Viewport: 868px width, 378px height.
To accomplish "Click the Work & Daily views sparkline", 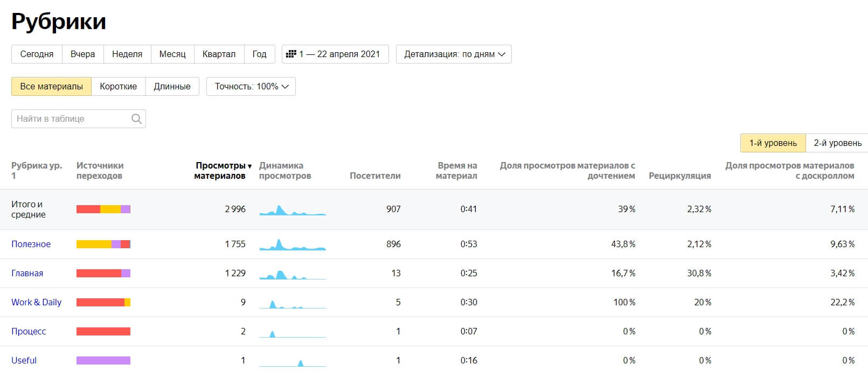I will click(x=293, y=303).
